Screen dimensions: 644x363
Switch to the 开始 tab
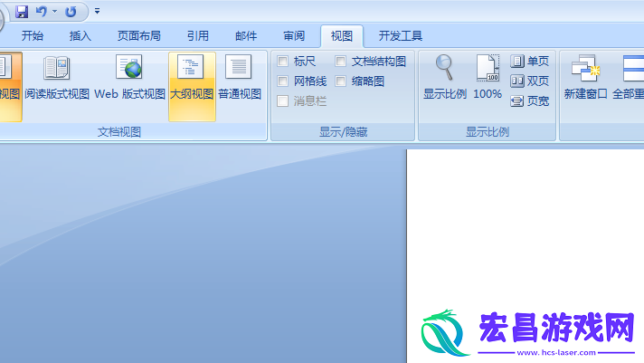click(33, 36)
